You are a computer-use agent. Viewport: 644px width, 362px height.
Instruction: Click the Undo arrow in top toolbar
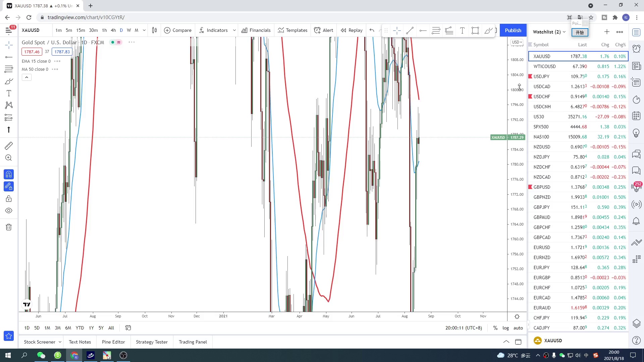point(372,30)
